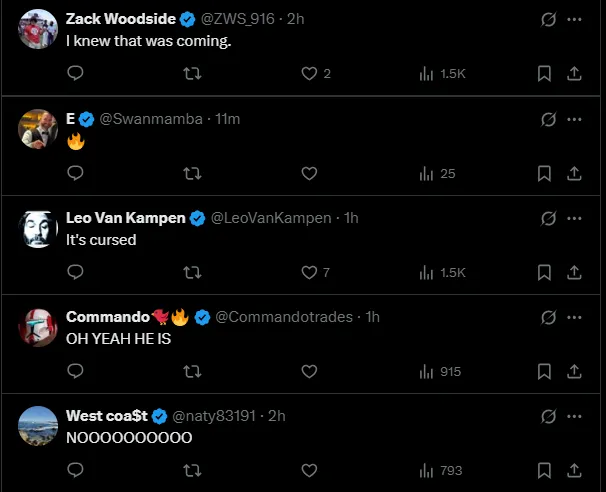Open three-dot menu on Commandotrades tweet

pyautogui.click(x=575, y=317)
